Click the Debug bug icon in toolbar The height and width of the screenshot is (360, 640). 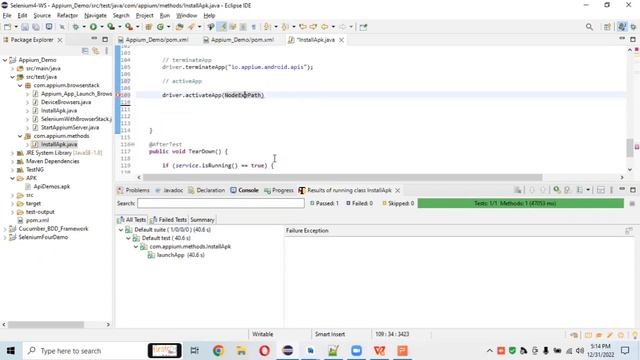(x=76, y=27)
